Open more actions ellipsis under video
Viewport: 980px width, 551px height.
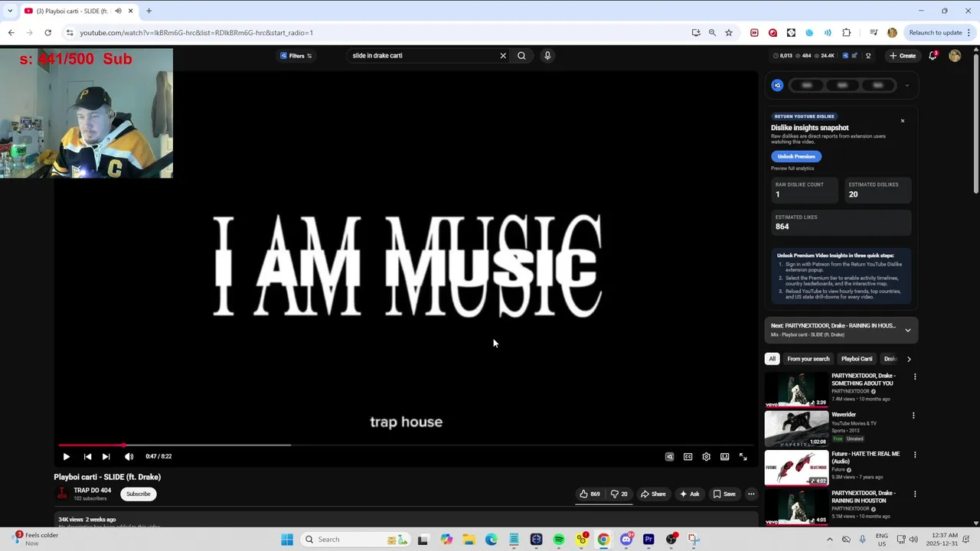[x=751, y=494]
